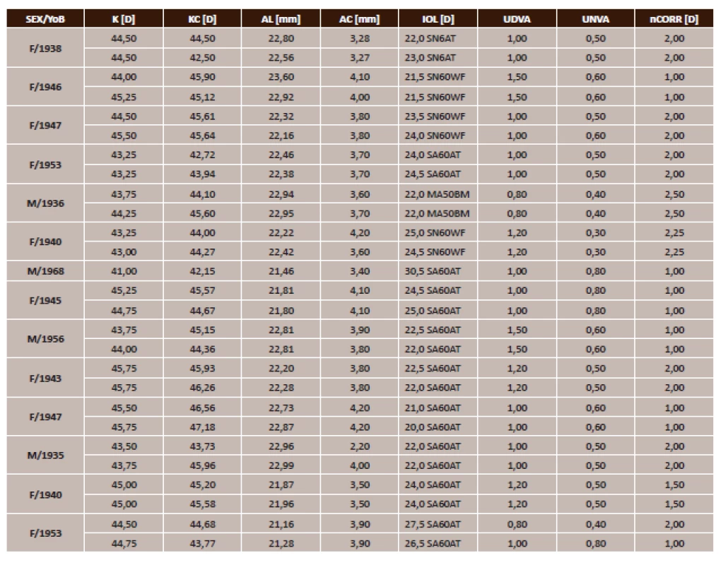728x565 pixels.
Task: Click the KC value 43,77
Action: pyautogui.click(x=202, y=543)
